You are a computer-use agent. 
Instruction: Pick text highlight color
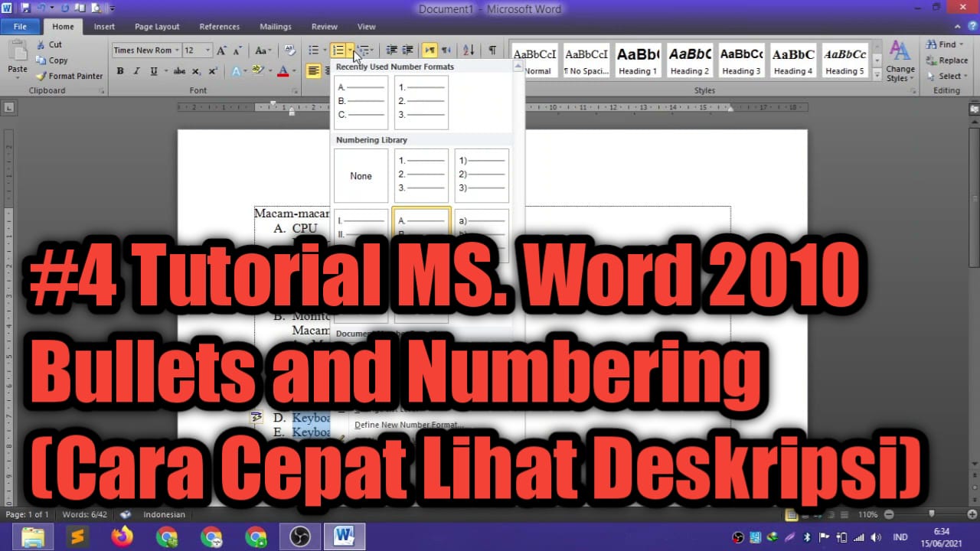tap(258, 71)
